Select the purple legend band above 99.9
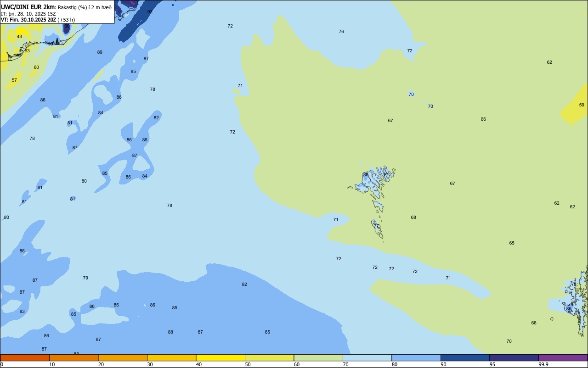 [x=563, y=357]
